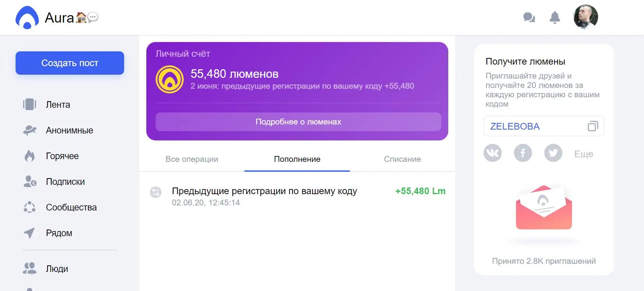Go to Лента in sidebar

coord(58,105)
